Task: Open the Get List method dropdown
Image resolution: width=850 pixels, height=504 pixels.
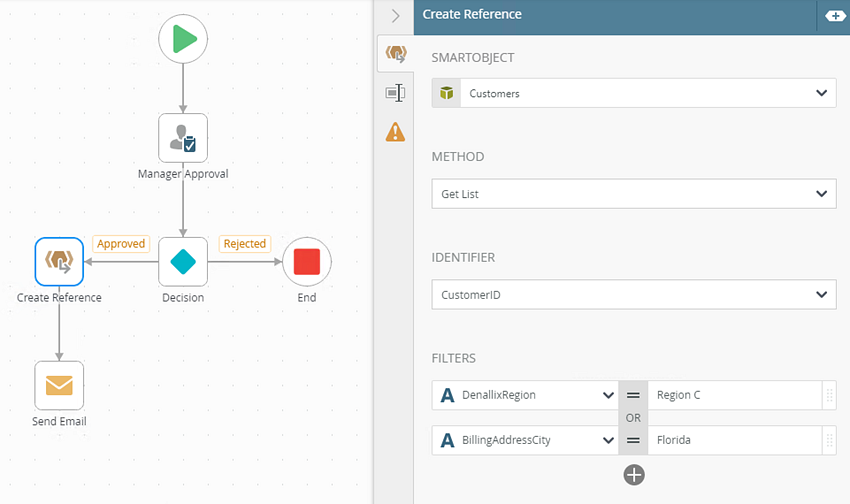Action: click(822, 194)
